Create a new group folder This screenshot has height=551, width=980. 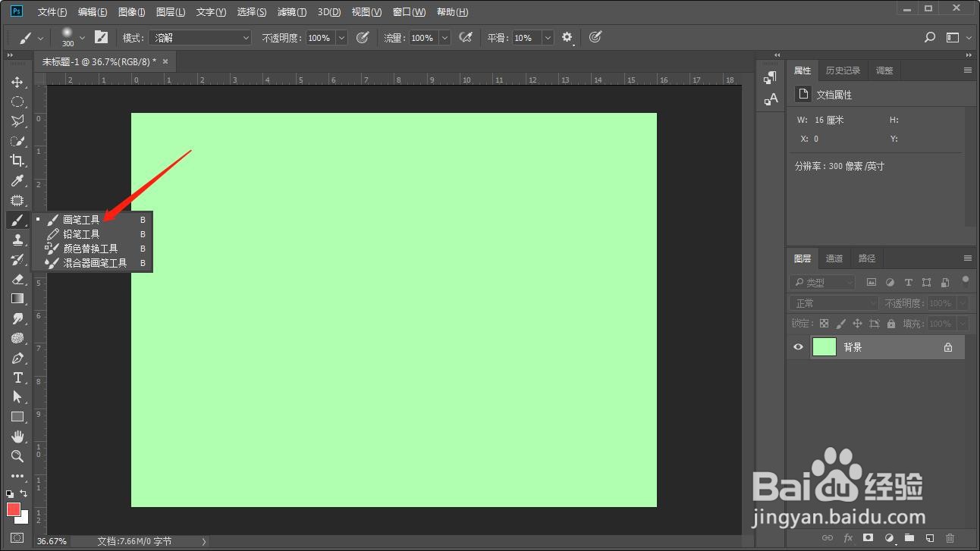909,538
